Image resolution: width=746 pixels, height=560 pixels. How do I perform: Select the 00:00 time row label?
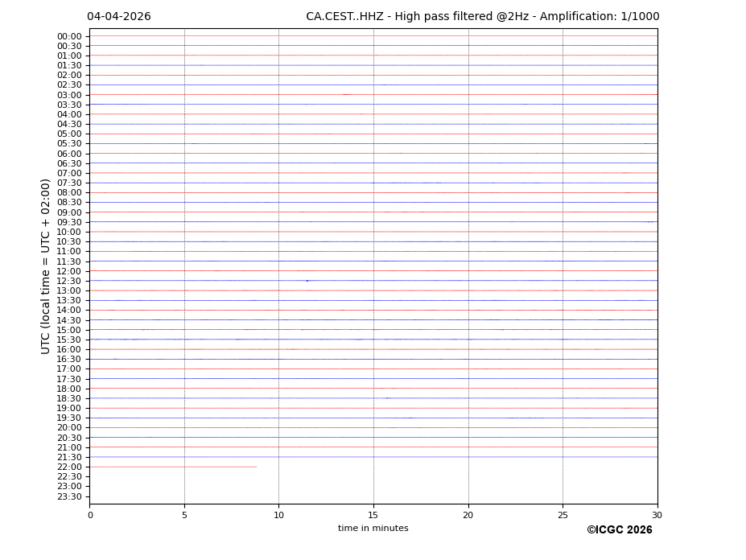pyautogui.click(x=69, y=36)
